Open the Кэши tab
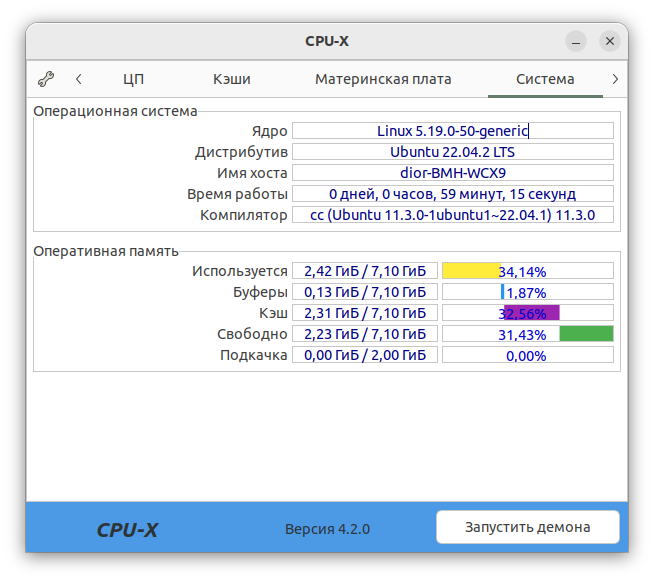 coord(231,79)
